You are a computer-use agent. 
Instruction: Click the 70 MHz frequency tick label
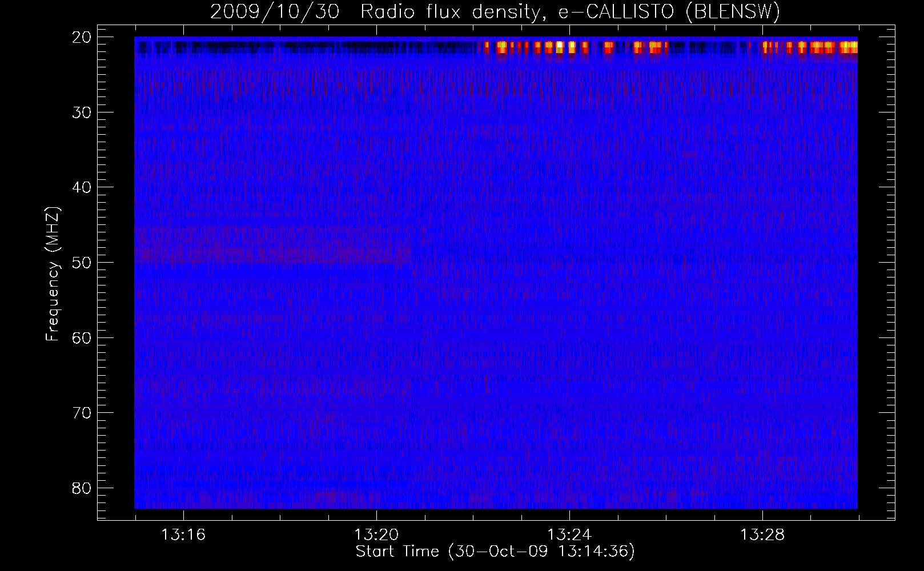tap(81, 413)
